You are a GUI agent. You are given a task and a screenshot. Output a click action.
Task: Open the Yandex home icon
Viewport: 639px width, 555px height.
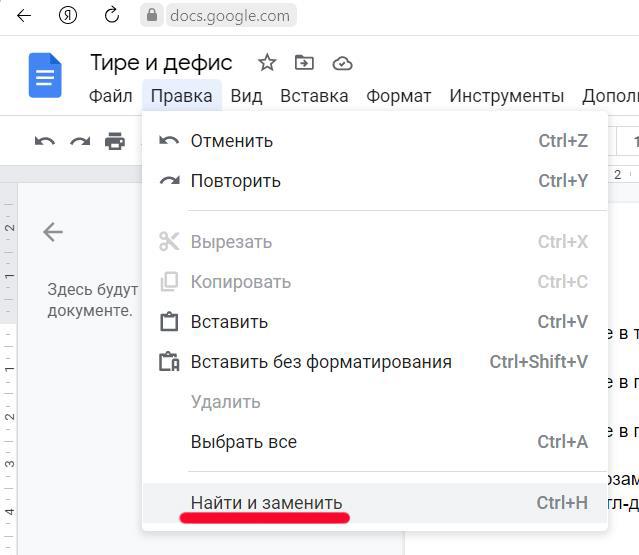[x=68, y=15]
